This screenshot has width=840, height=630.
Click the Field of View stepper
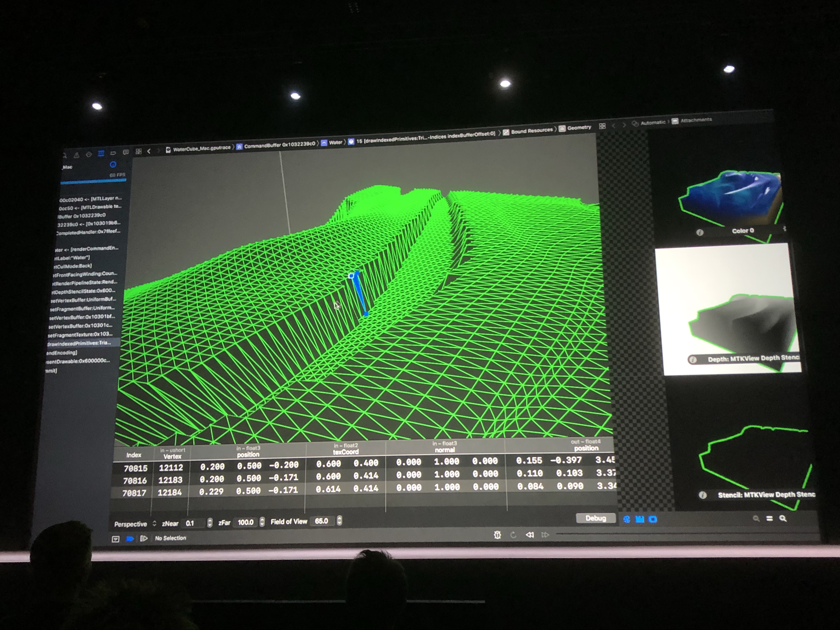pos(340,521)
